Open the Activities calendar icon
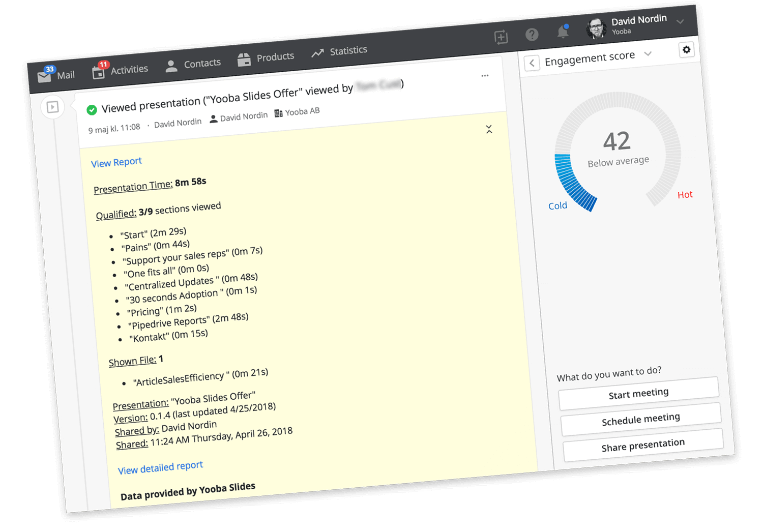763x532 pixels. click(x=98, y=72)
